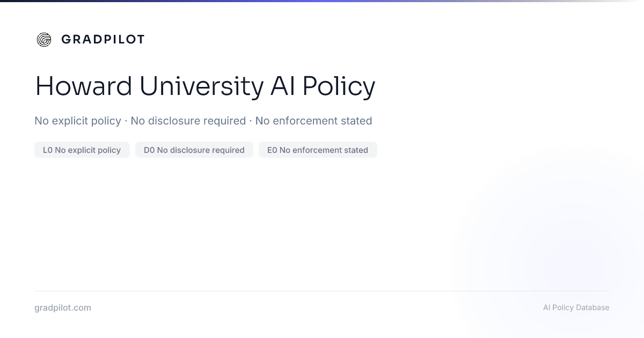Click the AI Policy Database footer label
Screen dimensions: 644x338
click(x=576, y=307)
